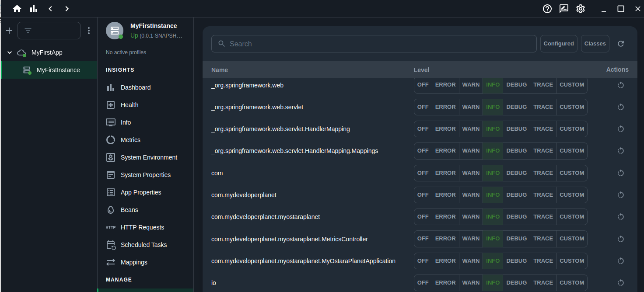Viewport: 644px width, 292px height.
Task: Click inside the loggers Search field
Action: pyautogui.click(x=374, y=43)
